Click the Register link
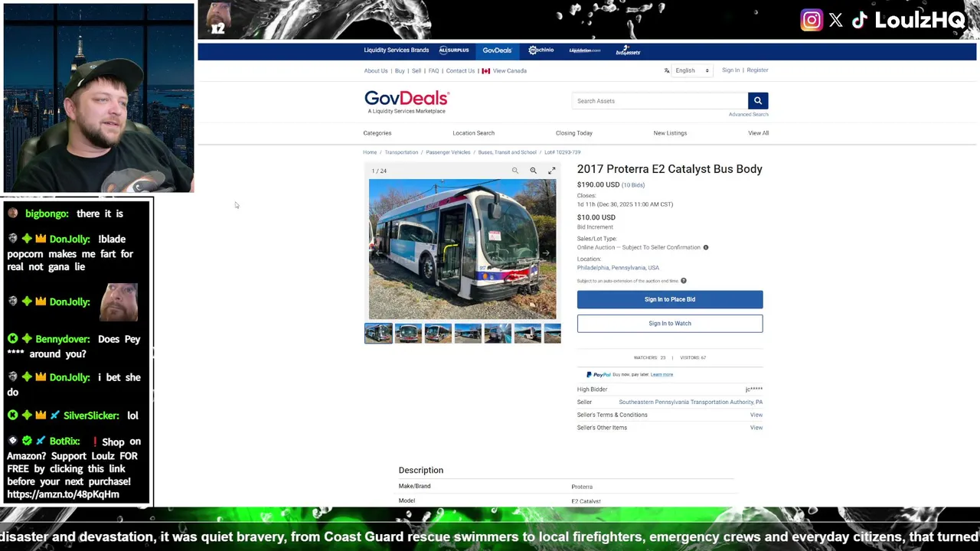Screen dimensions: 980x551 coord(757,70)
